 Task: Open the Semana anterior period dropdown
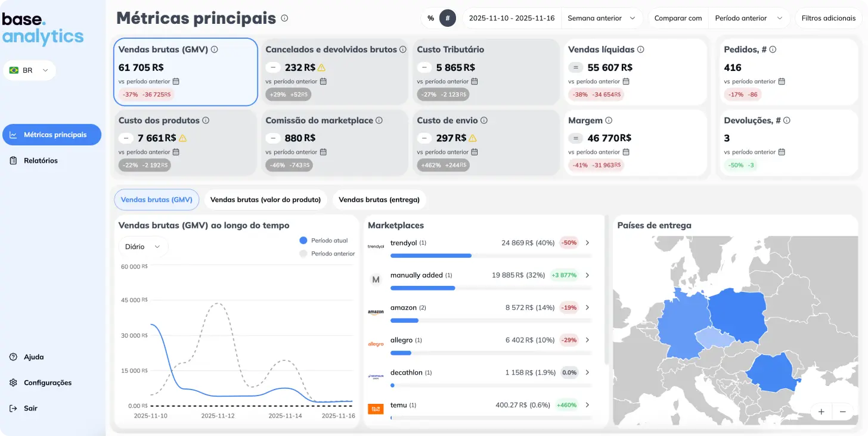[x=602, y=18]
